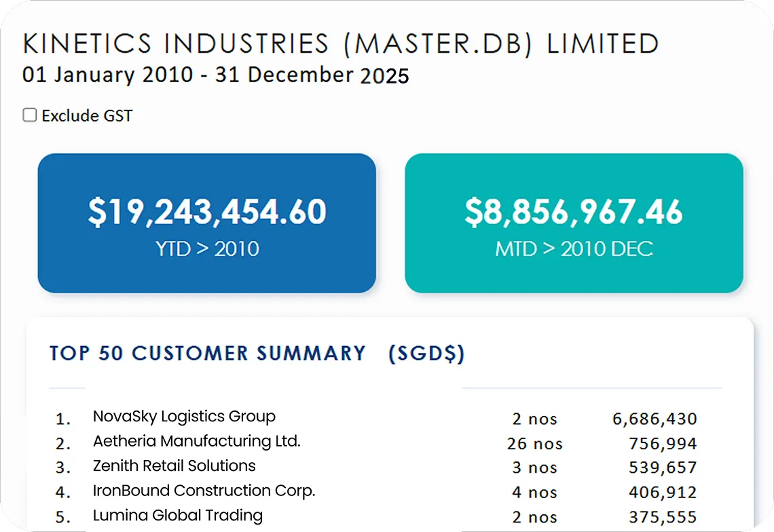The height and width of the screenshot is (532, 774).
Task: Click the Kinetics Industries company title
Action: [341, 43]
